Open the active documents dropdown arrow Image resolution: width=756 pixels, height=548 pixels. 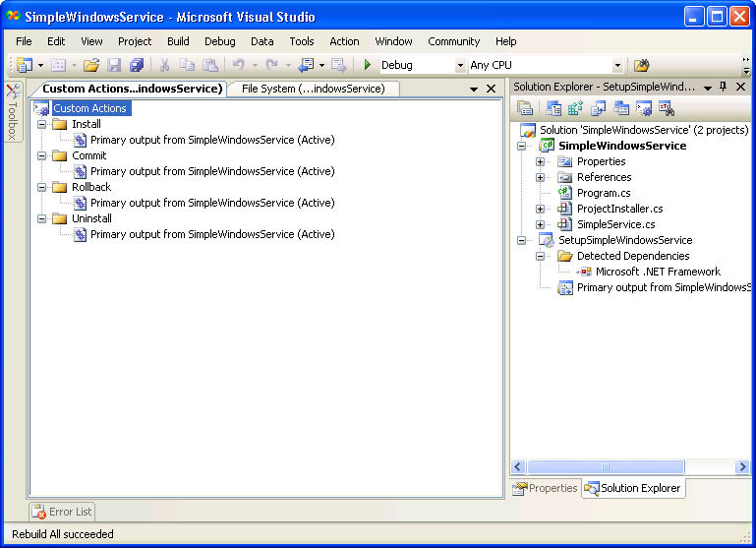tap(474, 90)
